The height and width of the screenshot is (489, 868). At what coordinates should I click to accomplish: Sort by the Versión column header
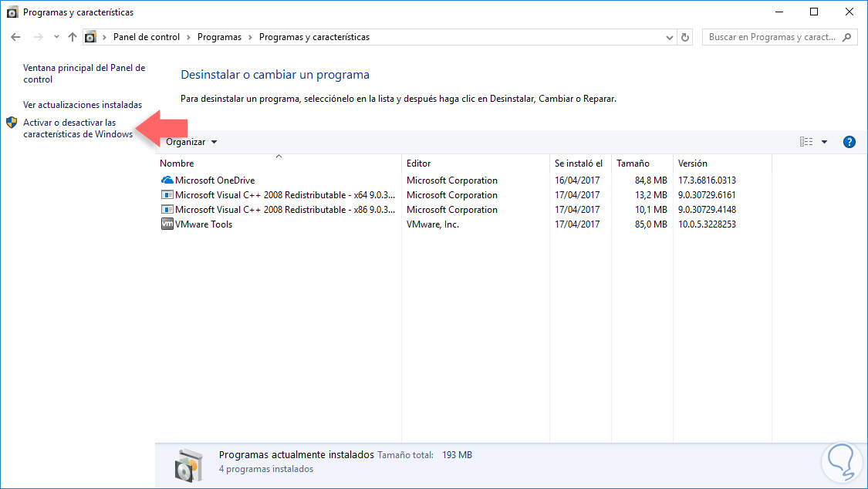(722, 164)
